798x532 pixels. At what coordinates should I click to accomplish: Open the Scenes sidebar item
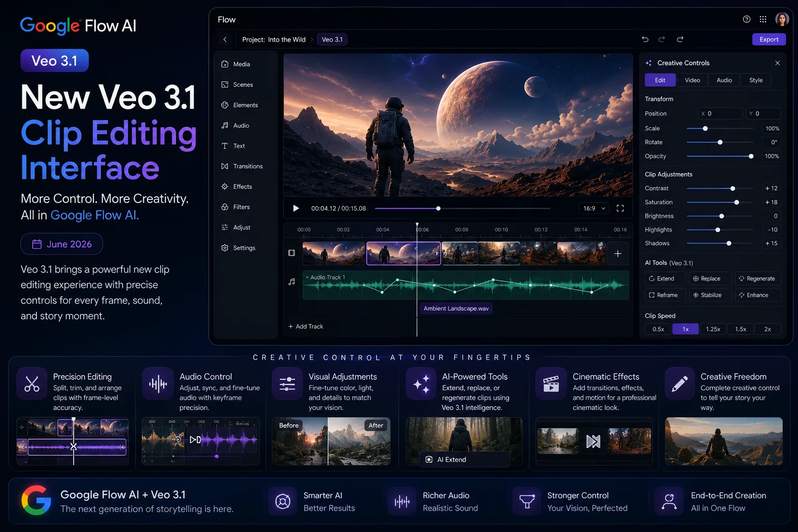pyautogui.click(x=237, y=85)
